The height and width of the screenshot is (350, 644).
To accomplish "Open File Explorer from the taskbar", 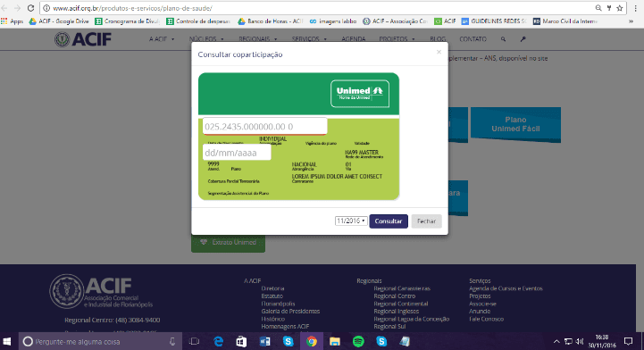I will [x=335, y=341].
